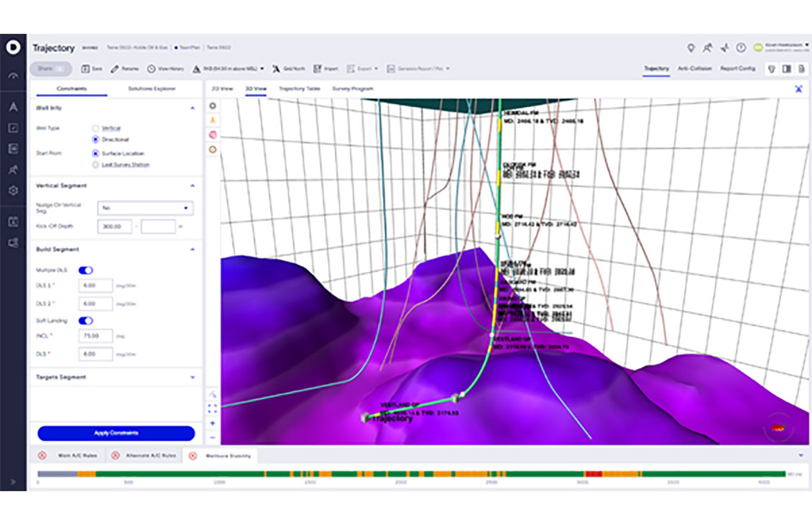Click the location pin icon in top bar
Screen dimensions: 812x525
coord(691,47)
